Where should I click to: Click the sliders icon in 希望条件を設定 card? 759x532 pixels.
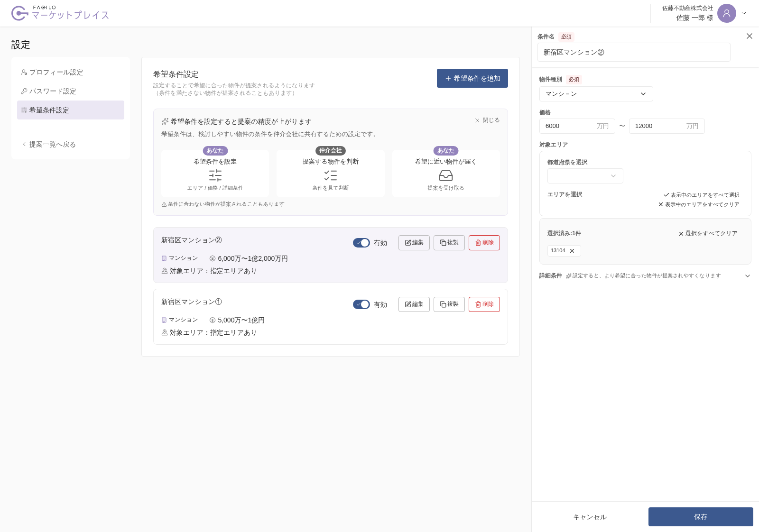[215, 175]
